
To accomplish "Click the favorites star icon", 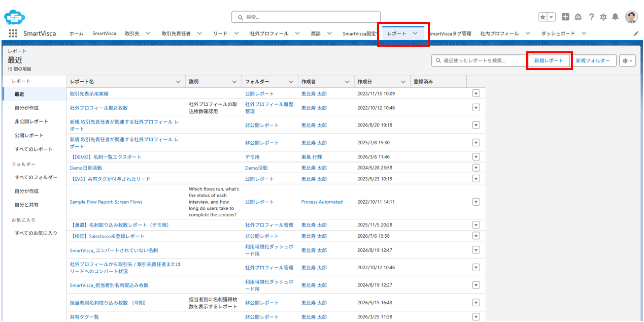I will coord(543,17).
